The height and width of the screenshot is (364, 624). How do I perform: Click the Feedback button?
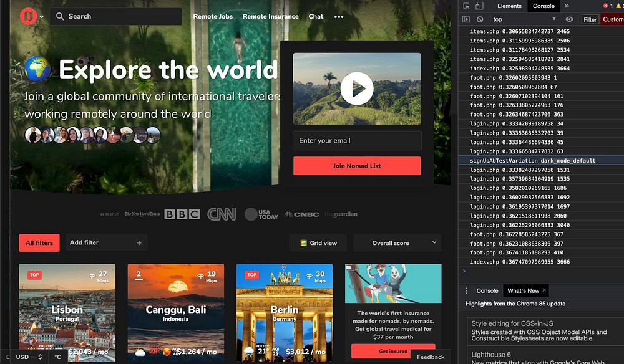[431, 357]
